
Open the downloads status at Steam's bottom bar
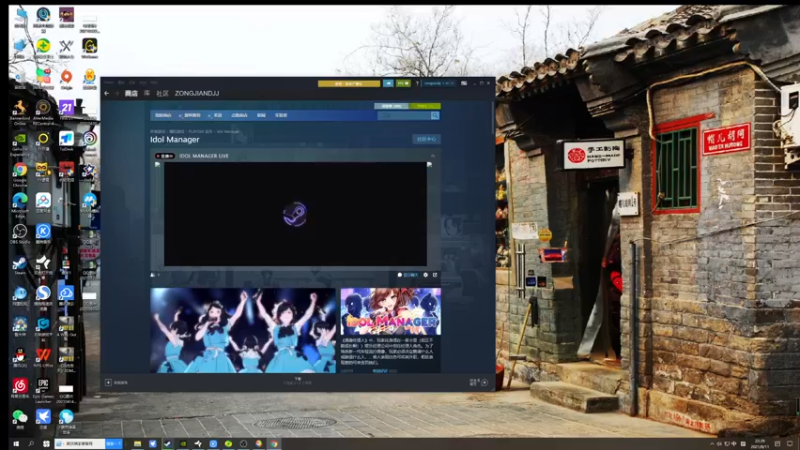point(297,381)
